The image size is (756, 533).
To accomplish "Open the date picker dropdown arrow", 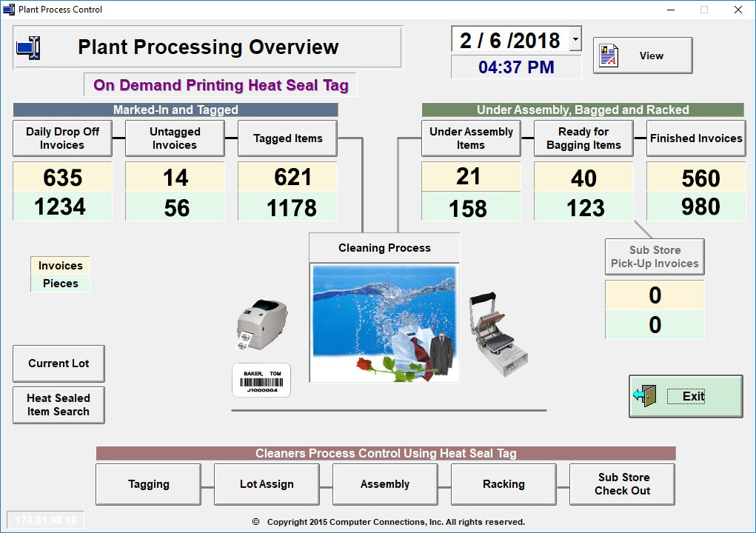I will 576,40.
